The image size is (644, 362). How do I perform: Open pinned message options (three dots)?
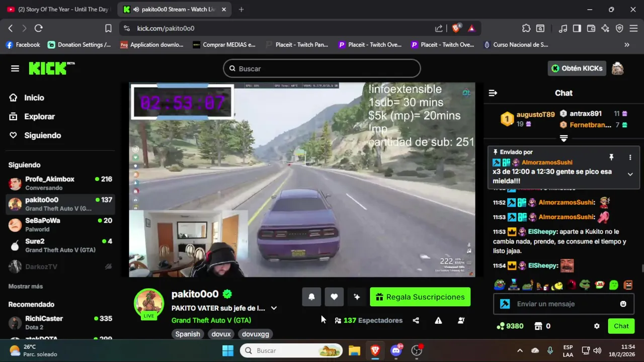tap(630, 157)
